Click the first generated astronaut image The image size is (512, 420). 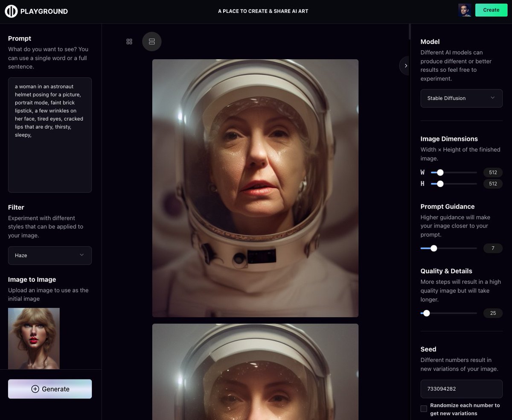pos(255,188)
